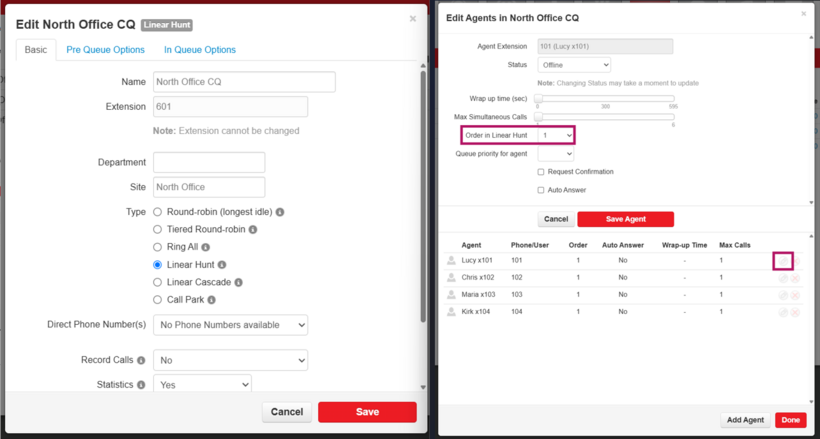Remove agent Chris x102 with red delete icon

click(x=795, y=279)
